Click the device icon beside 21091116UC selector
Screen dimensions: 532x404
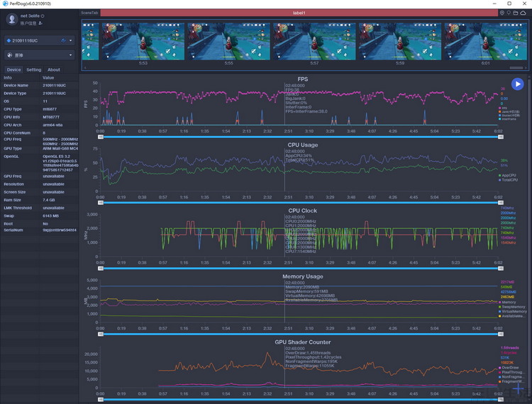click(9, 40)
